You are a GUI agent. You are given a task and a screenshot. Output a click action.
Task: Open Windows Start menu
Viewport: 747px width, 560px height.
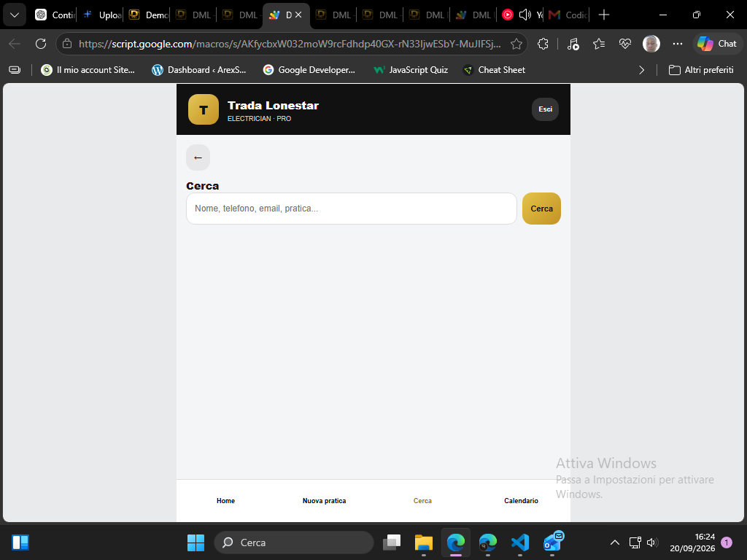coord(196,542)
